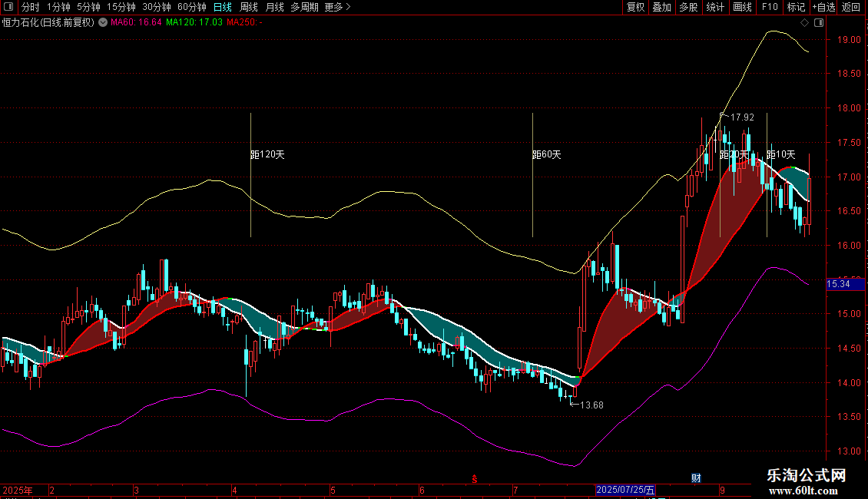868x499 pixels.
Task: Expand the 更多 timeframe options
Action: click(337, 7)
